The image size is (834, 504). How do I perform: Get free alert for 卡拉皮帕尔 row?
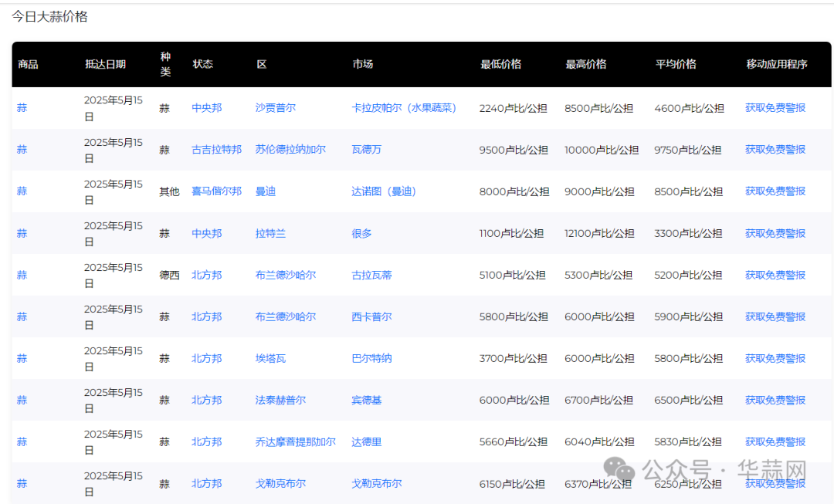(775, 108)
